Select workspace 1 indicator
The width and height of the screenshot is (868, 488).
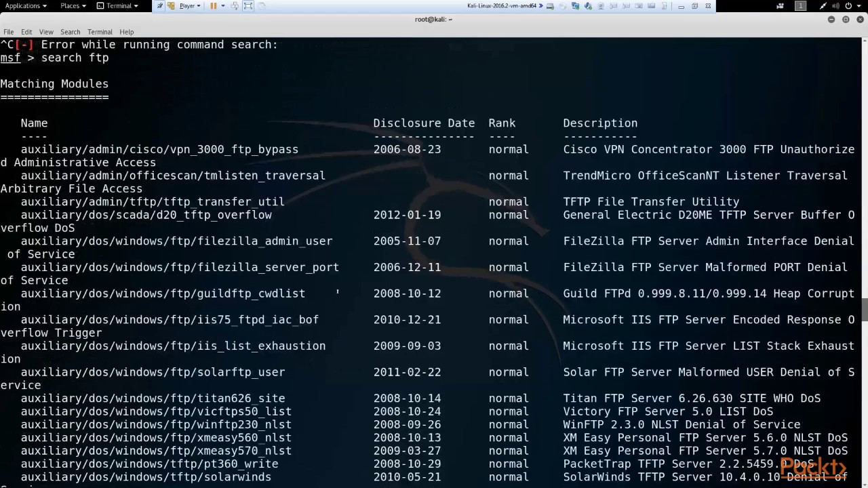800,5
